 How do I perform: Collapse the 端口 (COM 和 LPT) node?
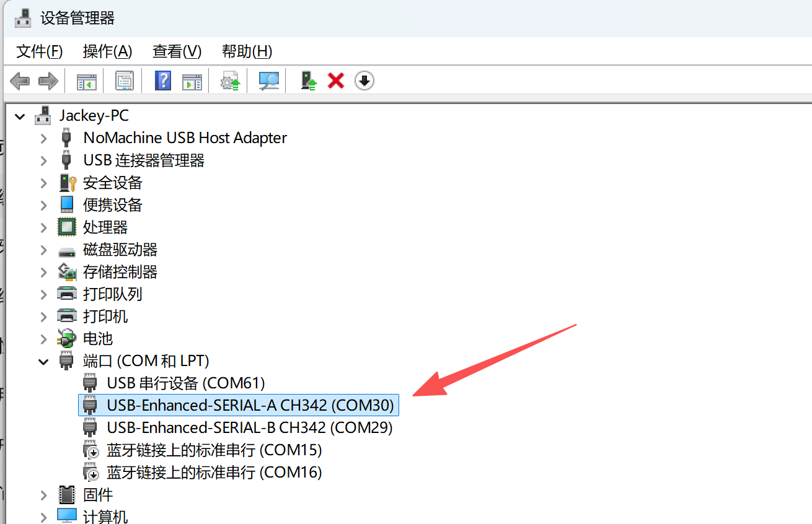43,361
